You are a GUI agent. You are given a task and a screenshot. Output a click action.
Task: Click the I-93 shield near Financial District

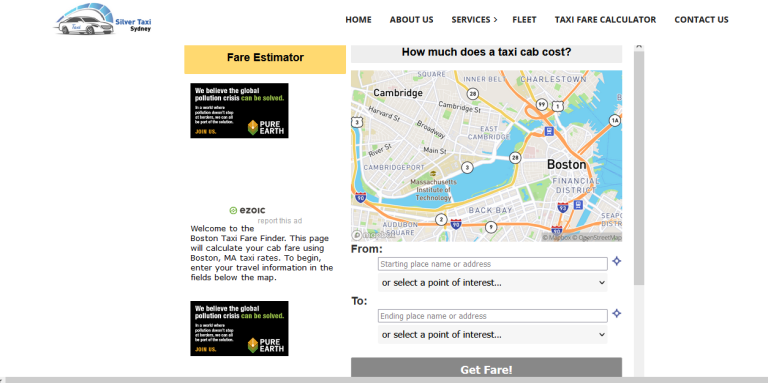(x=563, y=207)
